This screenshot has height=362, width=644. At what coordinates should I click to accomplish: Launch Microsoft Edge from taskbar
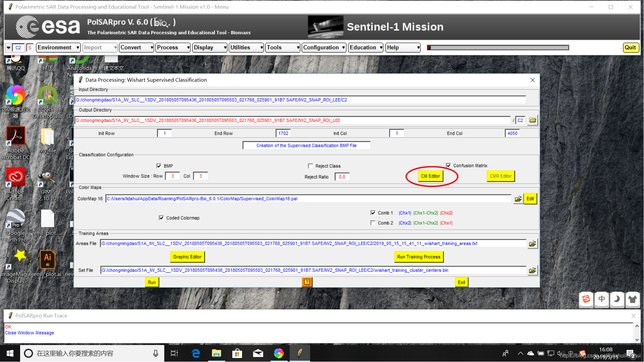click(x=196, y=353)
